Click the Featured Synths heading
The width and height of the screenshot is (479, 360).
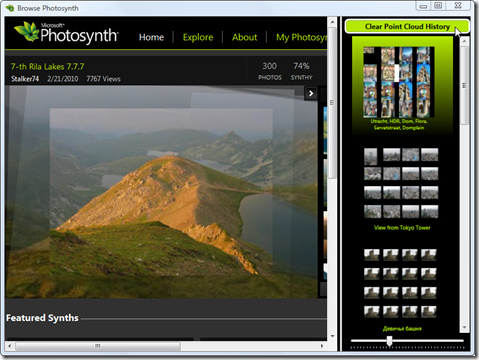[x=42, y=318]
